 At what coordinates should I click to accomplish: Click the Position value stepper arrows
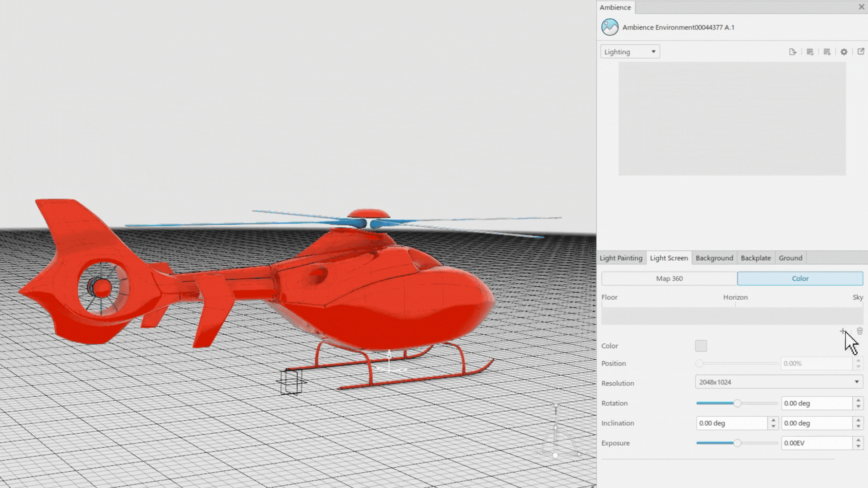click(858, 363)
